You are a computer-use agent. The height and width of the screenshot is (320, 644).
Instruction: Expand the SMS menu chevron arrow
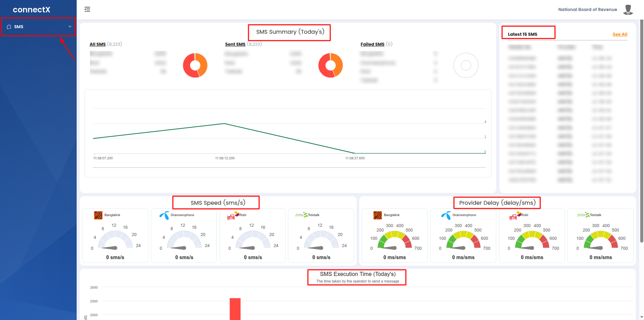point(70,27)
